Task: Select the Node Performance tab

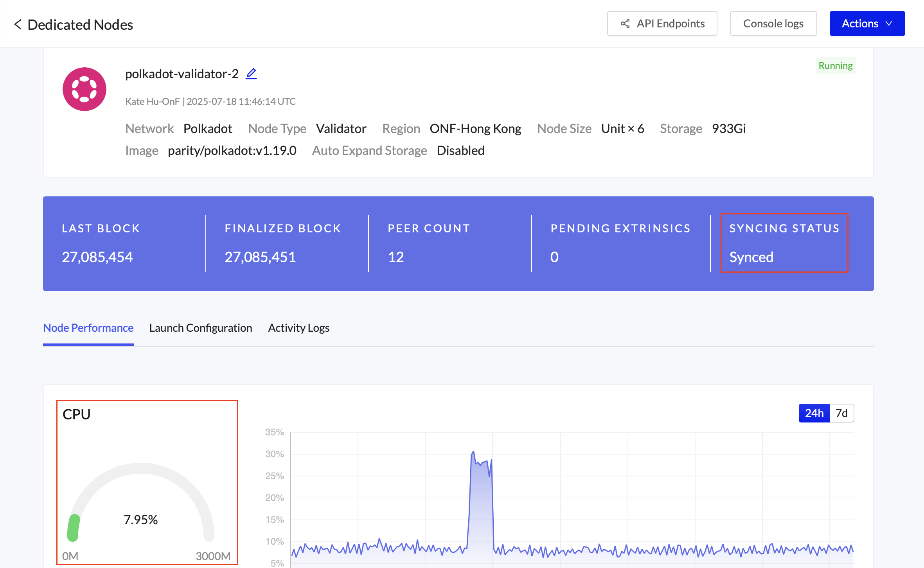Action: (88, 328)
